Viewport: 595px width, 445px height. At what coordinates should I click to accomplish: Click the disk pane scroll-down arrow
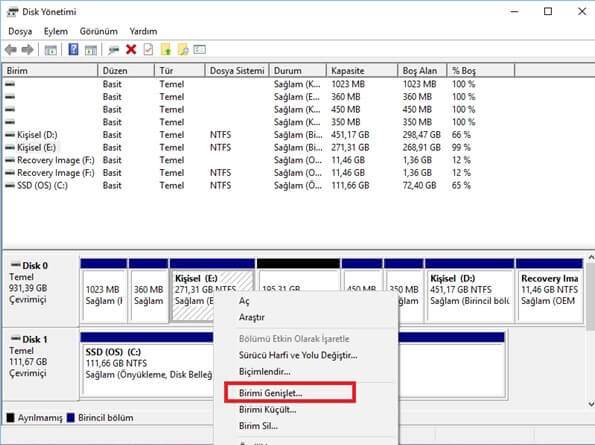pos(590,404)
